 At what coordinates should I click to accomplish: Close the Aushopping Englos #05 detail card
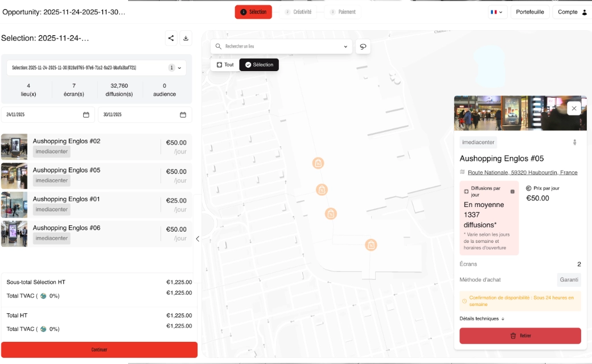pos(574,108)
